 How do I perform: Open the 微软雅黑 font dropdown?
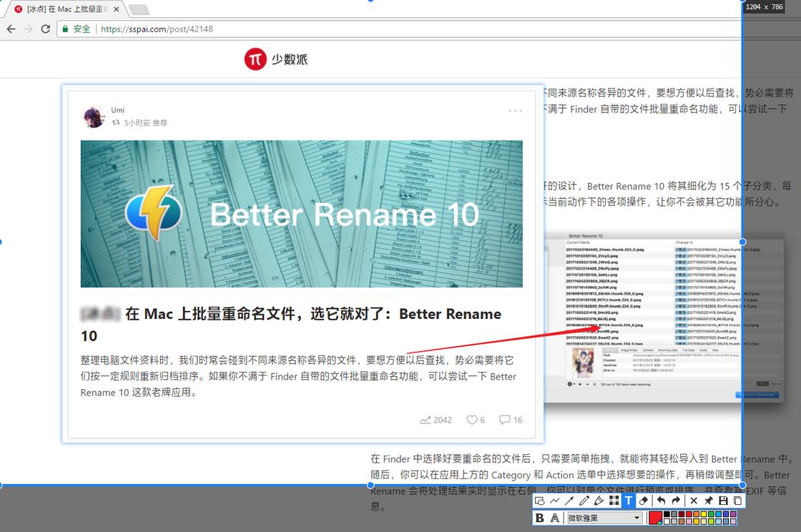[x=605, y=518]
